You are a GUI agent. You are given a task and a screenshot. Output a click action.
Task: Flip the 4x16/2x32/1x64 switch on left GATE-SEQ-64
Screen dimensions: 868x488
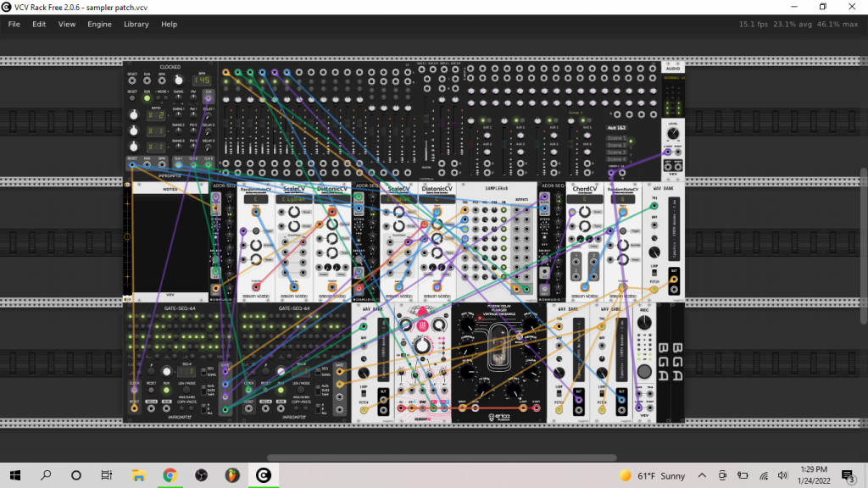point(203,390)
